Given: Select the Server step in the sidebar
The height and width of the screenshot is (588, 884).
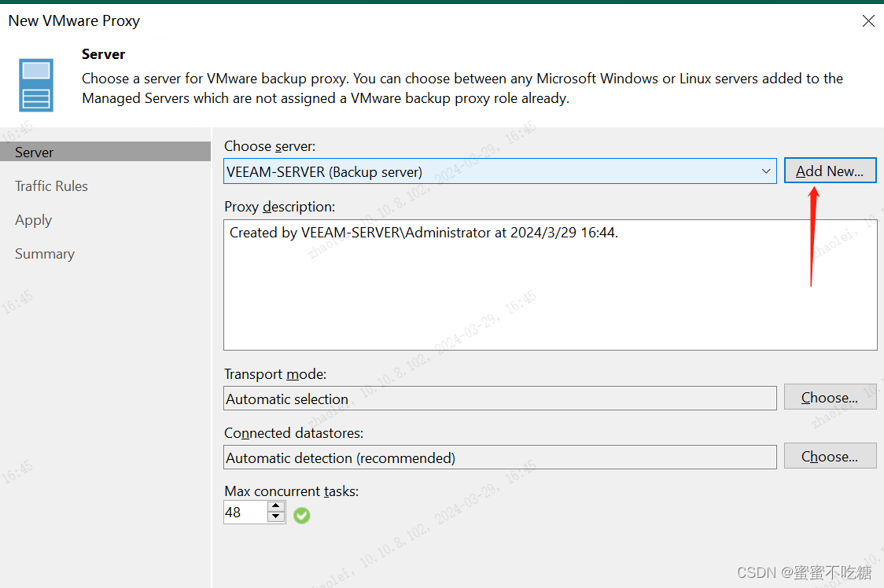Looking at the screenshot, I should tap(105, 153).
